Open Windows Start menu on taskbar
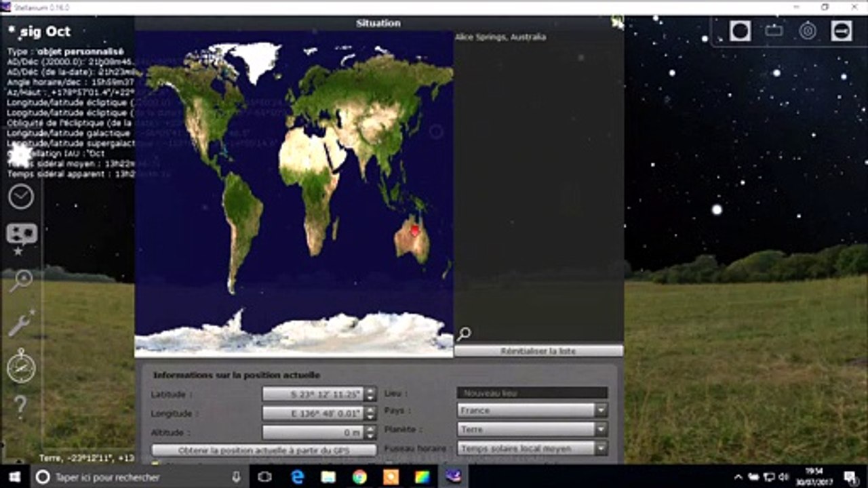Screen dimensions: 868x488 coord(14,477)
